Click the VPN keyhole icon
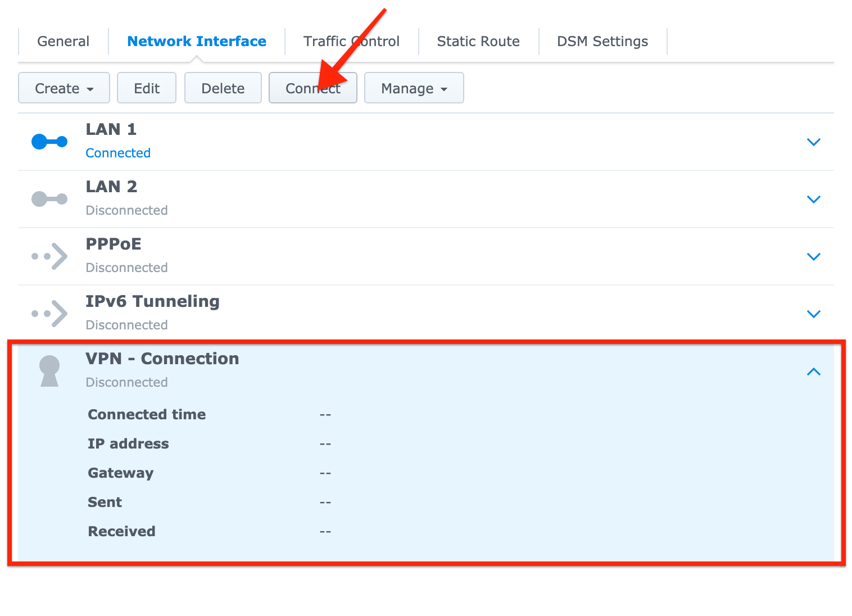This screenshot has height=616, width=852. [x=49, y=371]
